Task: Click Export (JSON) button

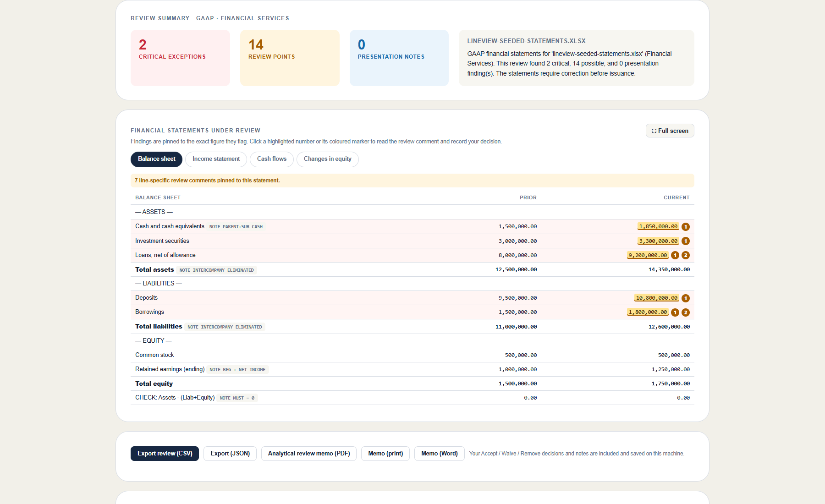Action: (x=230, y=454)
